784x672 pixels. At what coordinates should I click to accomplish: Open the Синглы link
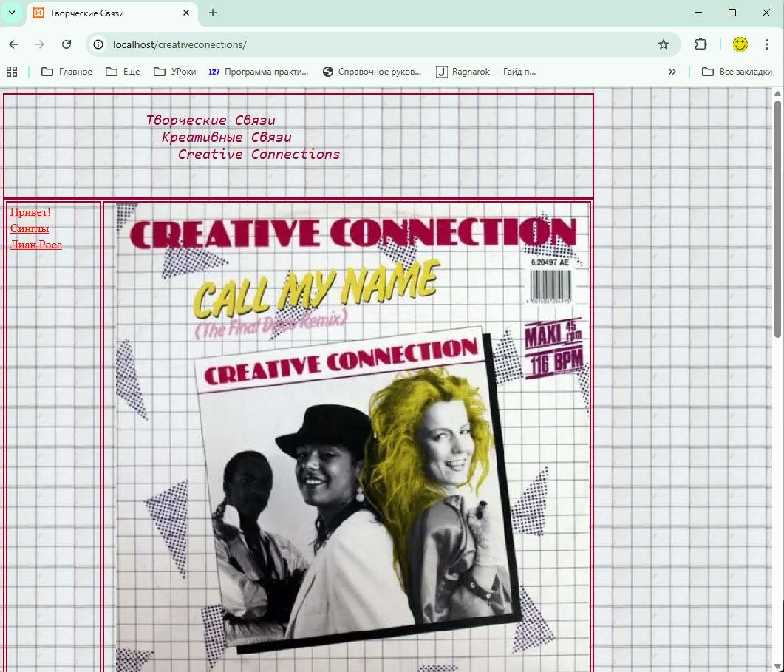pos(30,228)
